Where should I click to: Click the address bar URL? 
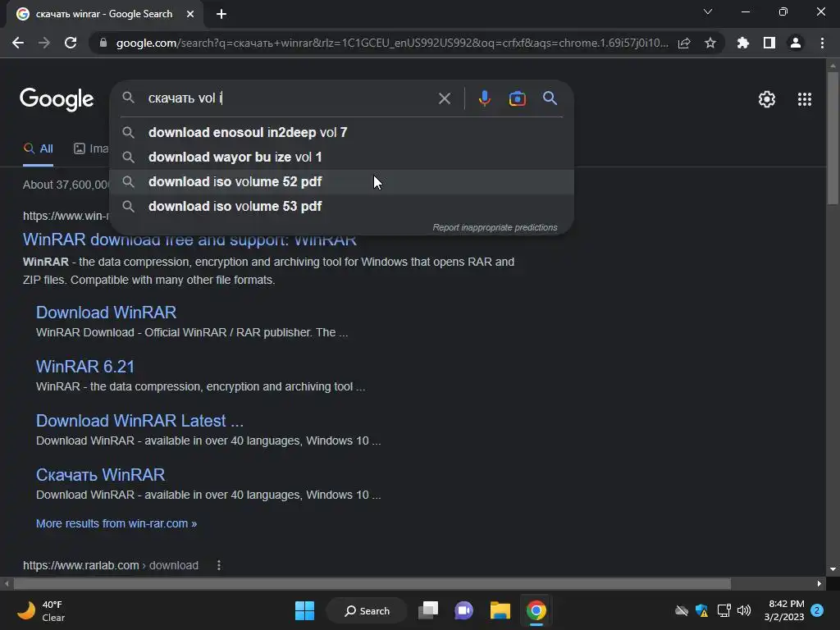391,43
